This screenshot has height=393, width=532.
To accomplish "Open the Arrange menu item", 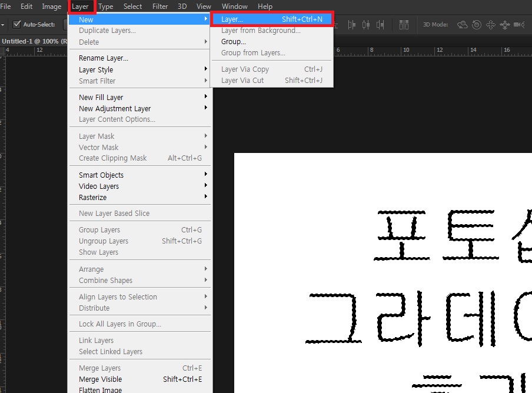I will coord(140,269).
